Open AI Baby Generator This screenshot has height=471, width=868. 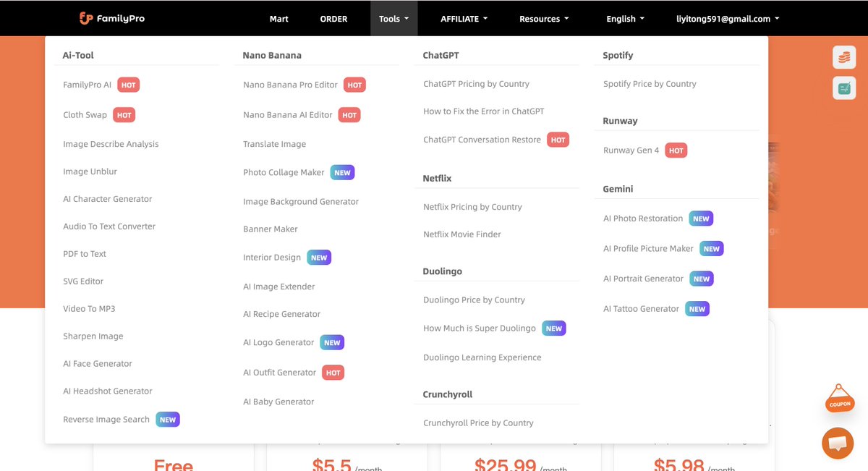click(278, 402)
